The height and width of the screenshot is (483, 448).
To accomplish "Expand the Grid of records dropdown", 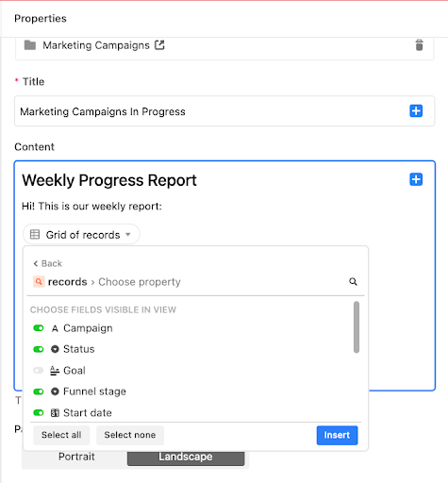I will (x=81, y=234).
